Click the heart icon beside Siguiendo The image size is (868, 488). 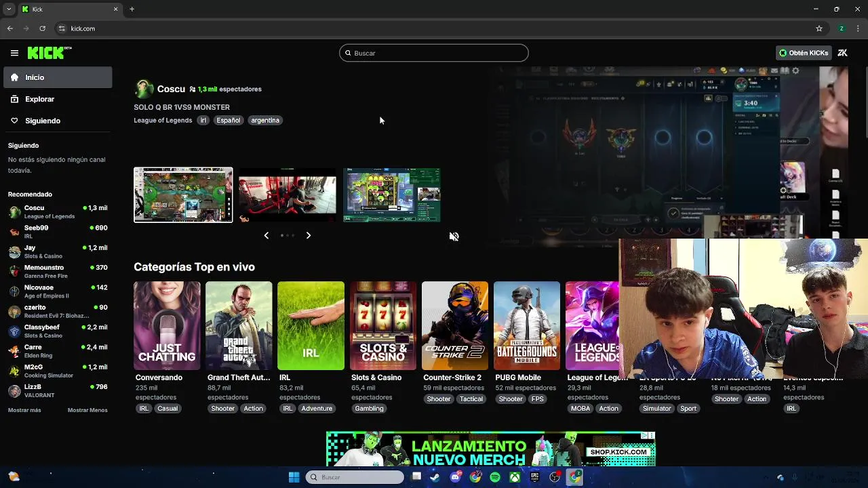tap(14, 121)
